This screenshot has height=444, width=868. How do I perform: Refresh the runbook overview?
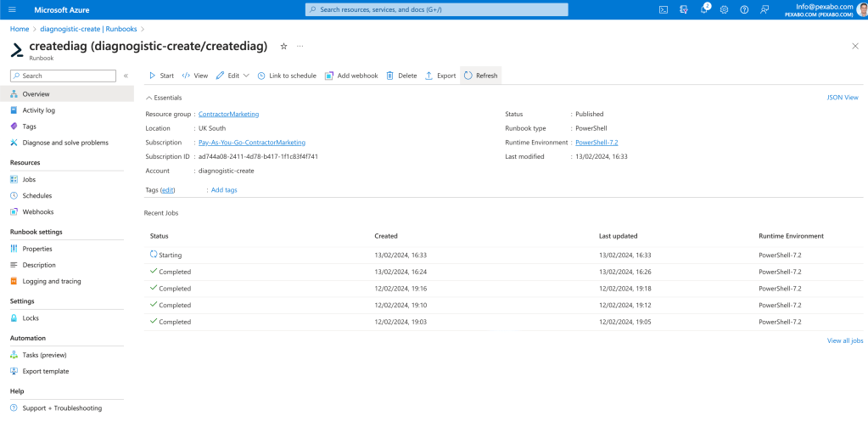click(x=480, y=76)
